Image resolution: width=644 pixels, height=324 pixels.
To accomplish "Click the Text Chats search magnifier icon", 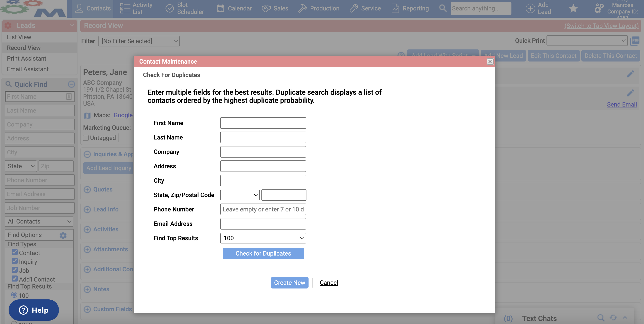I will pos(601,318).
